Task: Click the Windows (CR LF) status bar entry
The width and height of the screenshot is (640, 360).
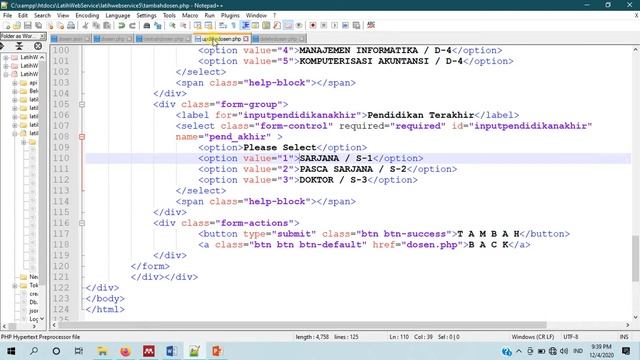Action: (533, 337)
